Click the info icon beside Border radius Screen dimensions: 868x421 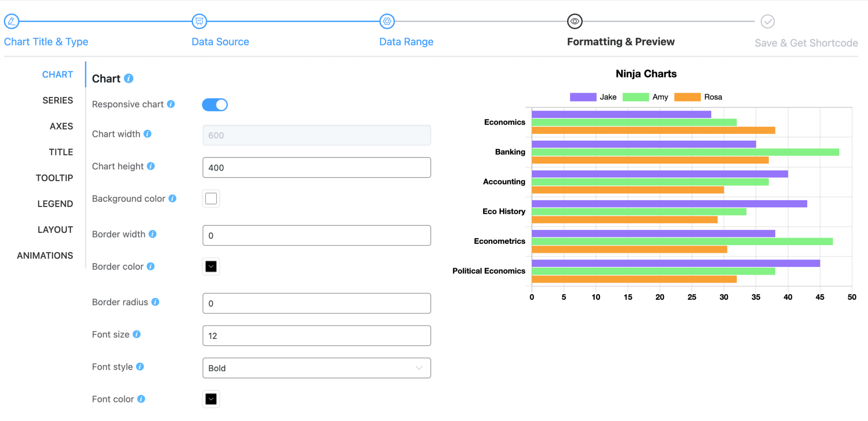[x=156, y=302]
